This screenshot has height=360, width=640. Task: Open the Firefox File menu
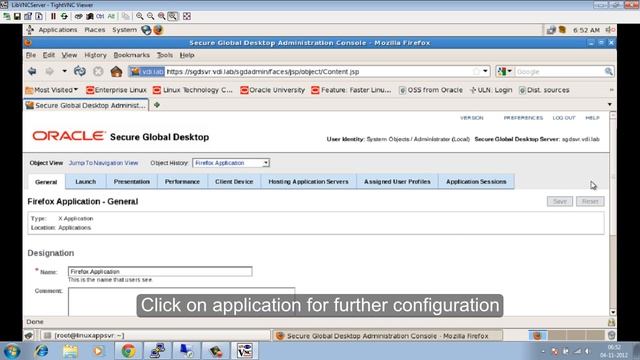[x=31, y=55]
